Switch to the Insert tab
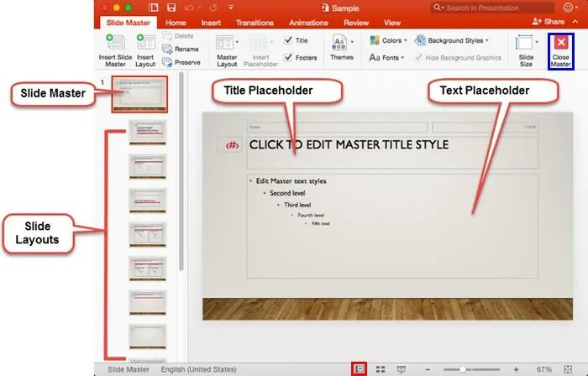 tap(211, 23)
